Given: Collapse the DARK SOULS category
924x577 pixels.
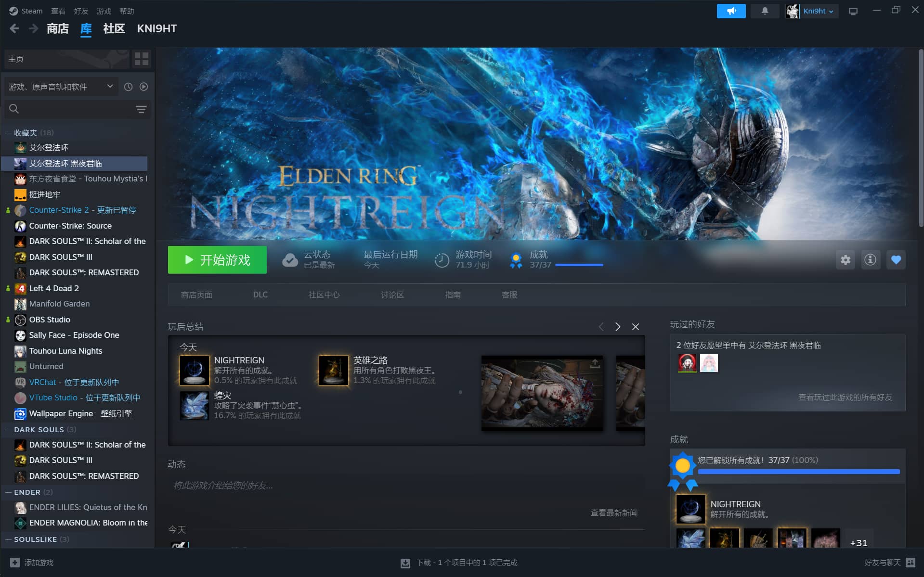Looking at the screenshot, I should pyautogui.click(x=8, y=430).
